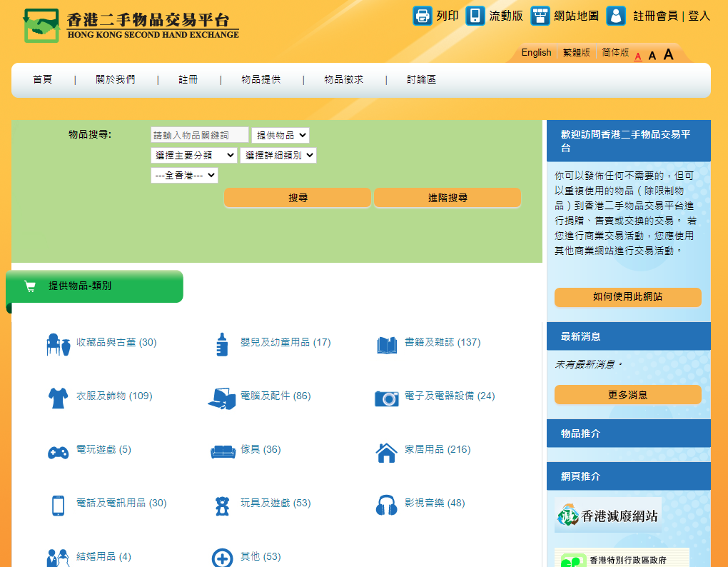Open the 提供物品 type dropdown
This screenshot has width=728, height=567.
coord(280,136)
